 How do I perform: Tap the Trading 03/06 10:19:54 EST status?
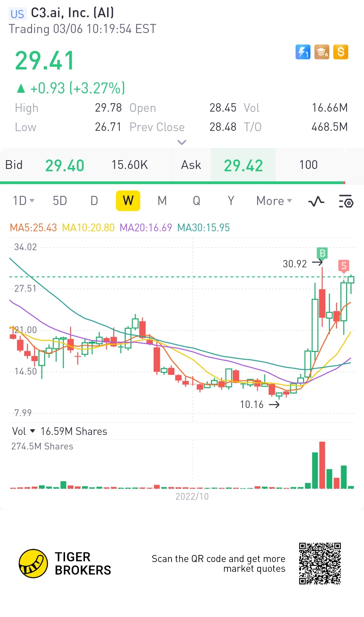[x=83, y=29]
